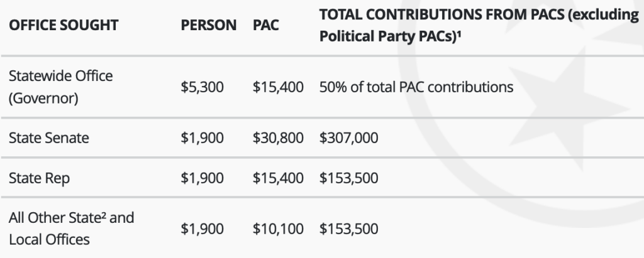Viewport: 644px width, 258px height.
Task: Click the State Senate row label
Action: pyautogui.click(x=49, y=138)
